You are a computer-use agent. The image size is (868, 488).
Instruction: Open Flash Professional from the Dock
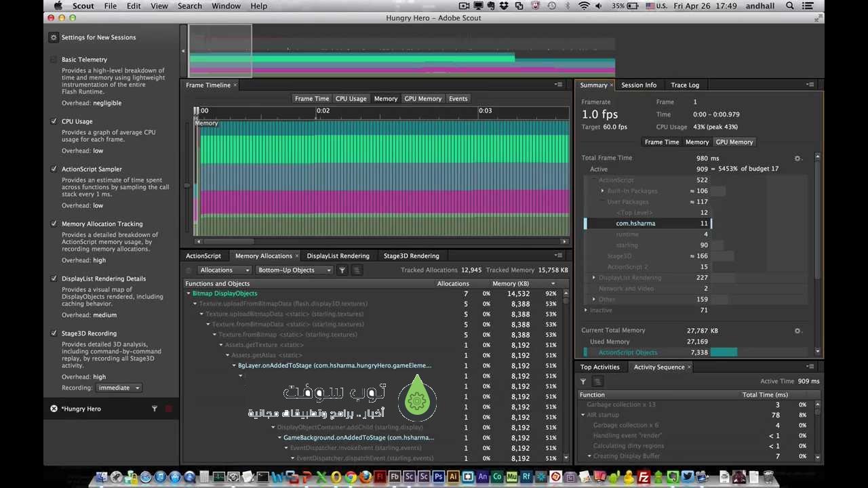[380, 477]
